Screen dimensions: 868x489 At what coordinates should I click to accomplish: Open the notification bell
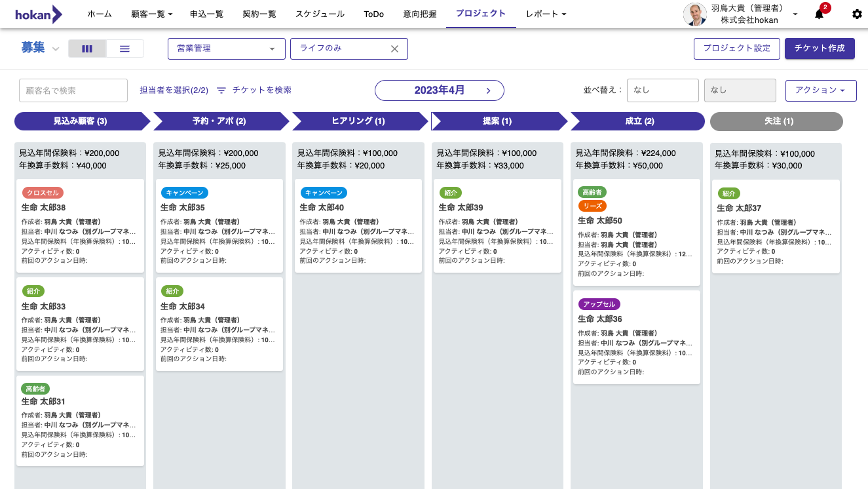click(819, 14)
